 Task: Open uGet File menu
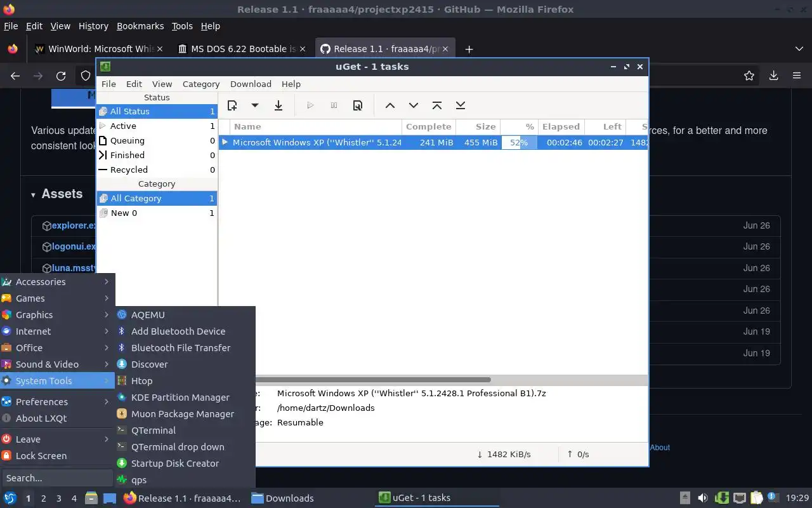click(x=108, y=84)
